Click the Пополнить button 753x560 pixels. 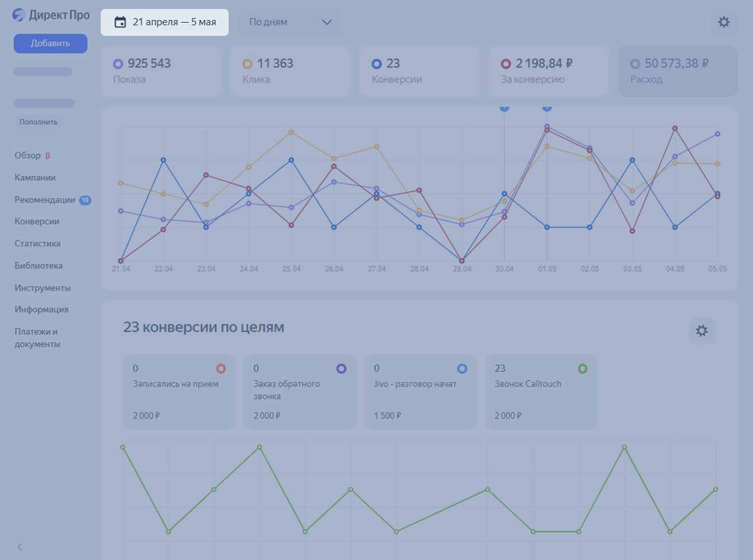click(x=39, y=122)
